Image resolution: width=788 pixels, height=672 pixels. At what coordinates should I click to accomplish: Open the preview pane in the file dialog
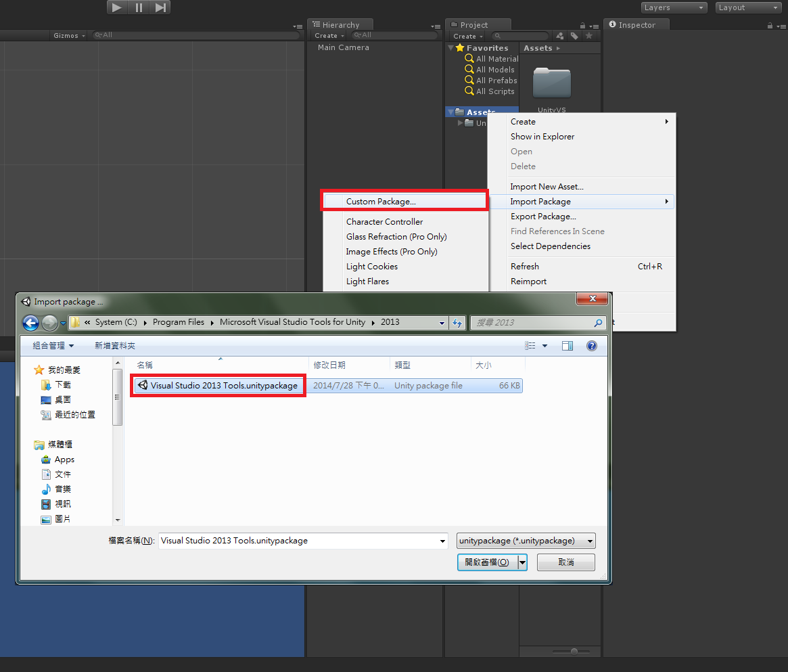click(x=567, y=345)
